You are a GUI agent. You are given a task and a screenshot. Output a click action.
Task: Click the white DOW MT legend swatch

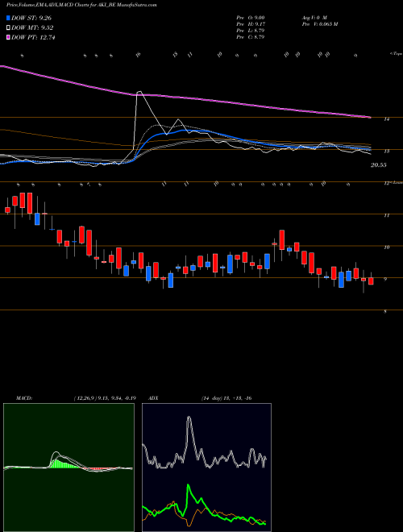tap(8, 28)
